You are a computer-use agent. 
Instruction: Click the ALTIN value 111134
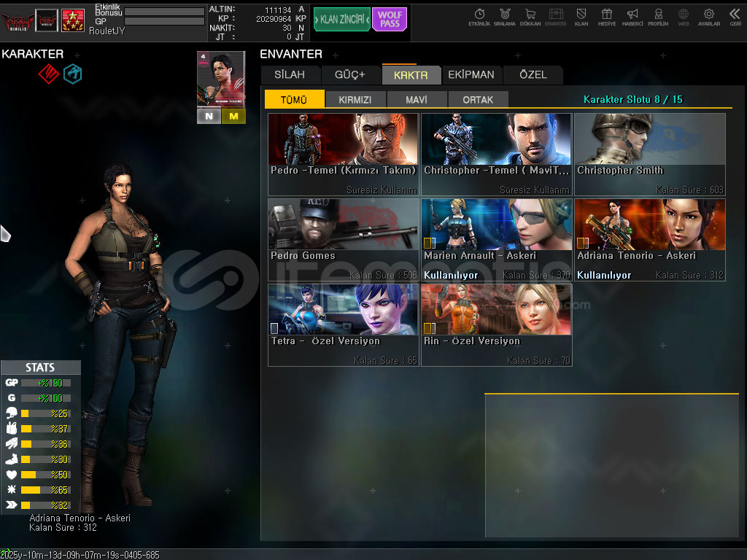point(278,9)
